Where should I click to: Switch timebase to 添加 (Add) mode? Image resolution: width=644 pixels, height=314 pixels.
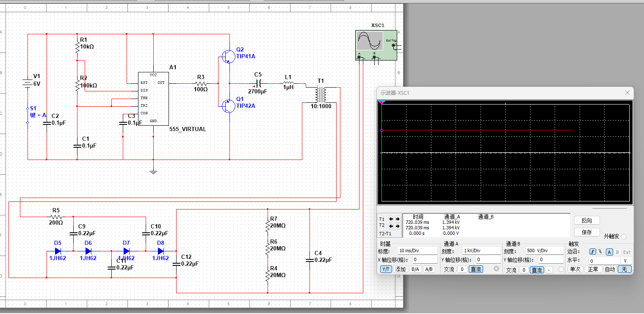pyautogui.click(x=400, y=269)
